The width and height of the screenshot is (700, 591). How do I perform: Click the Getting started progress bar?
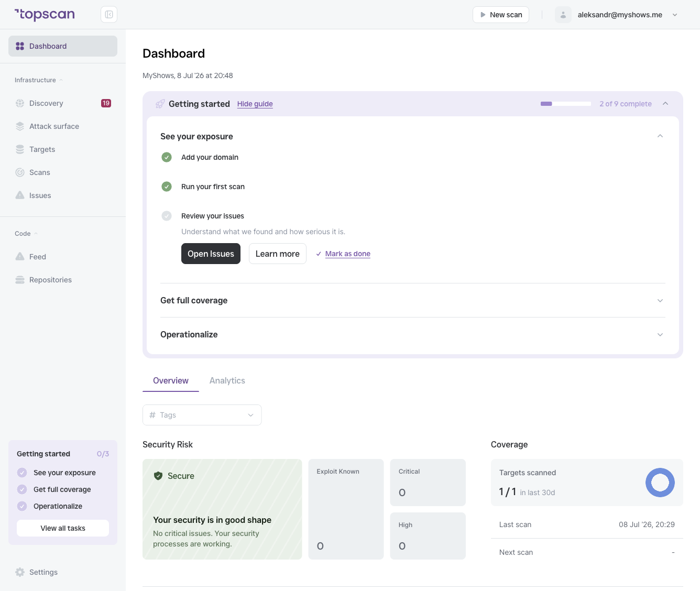pyautogui.click(x=566, y=104)
